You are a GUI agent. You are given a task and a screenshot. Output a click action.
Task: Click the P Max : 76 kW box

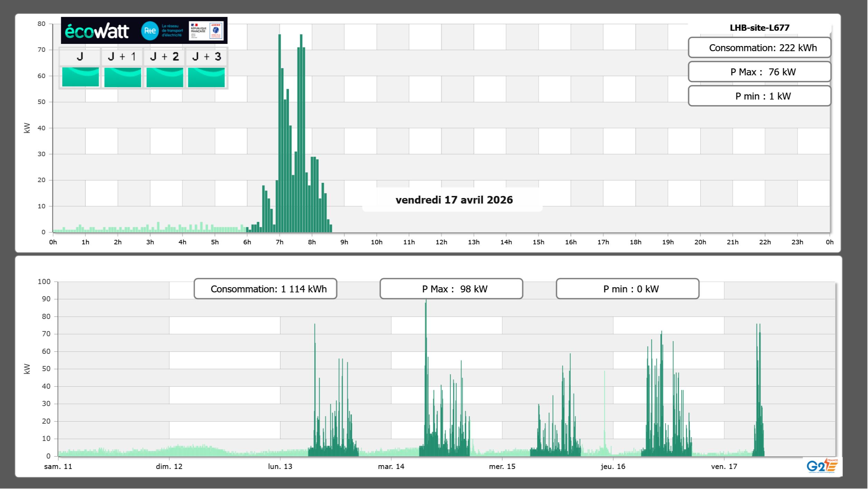759,72
